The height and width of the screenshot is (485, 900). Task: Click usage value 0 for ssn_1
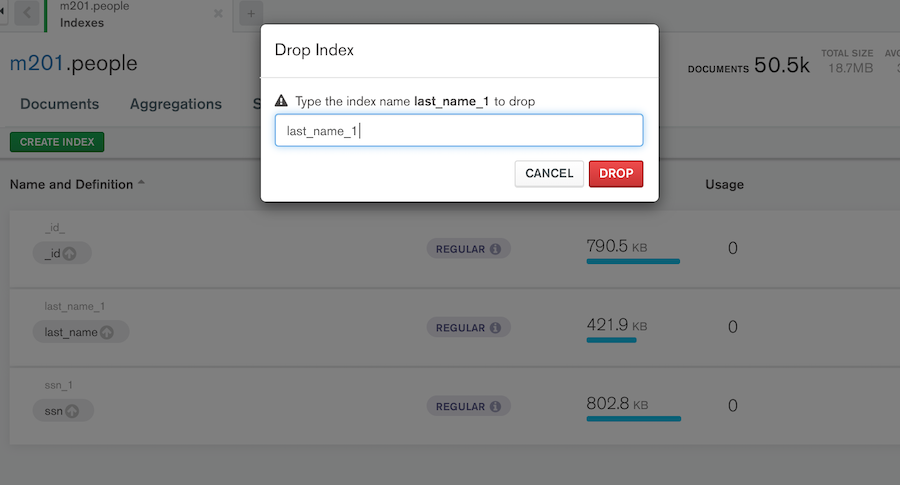coord(732,405)
